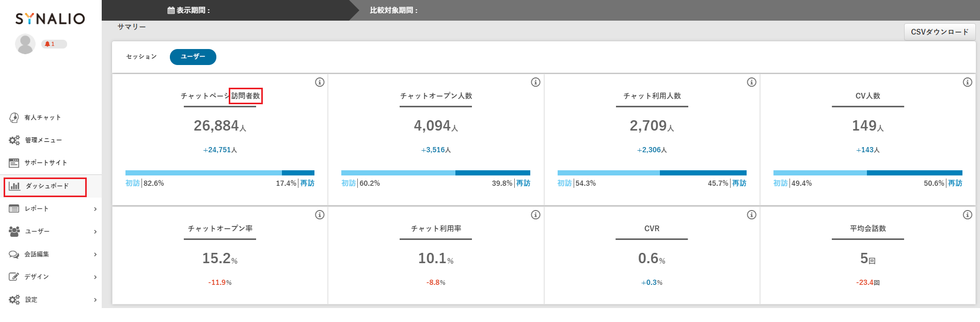Open the 比較対象期間 date selector
The height and width of the screenshot is (322, 980).
[394, 10]
